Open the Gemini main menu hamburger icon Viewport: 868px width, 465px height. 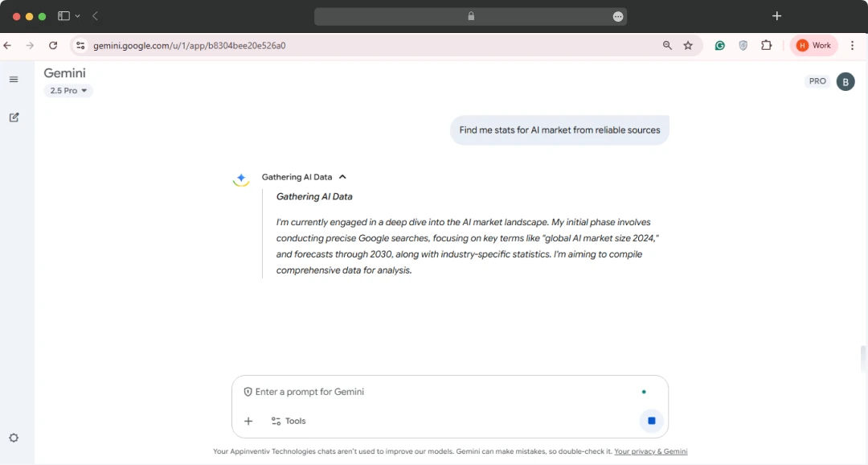(14, 80)
